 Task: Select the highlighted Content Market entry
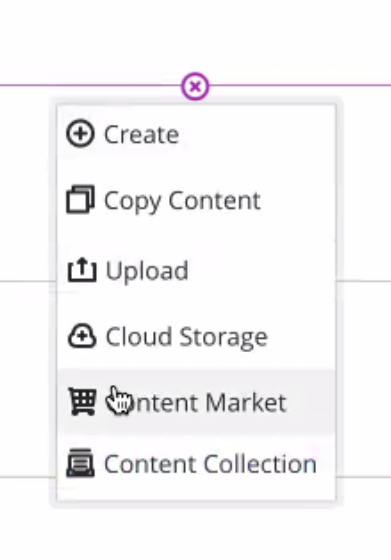click(x=196, y=401)
